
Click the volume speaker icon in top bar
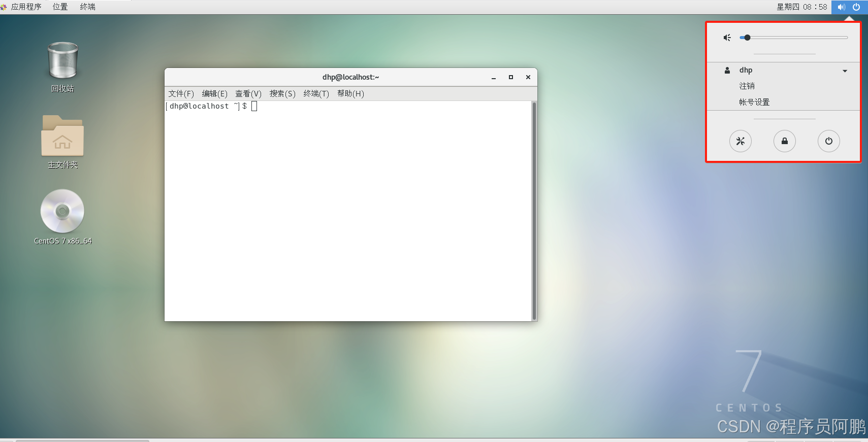coord(842,7)
